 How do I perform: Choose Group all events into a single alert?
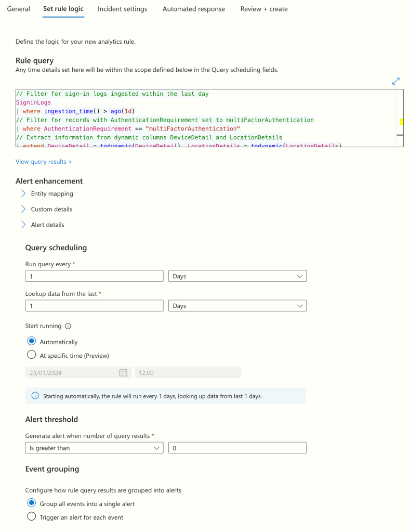pyautogui.click(x=32, y=503)
